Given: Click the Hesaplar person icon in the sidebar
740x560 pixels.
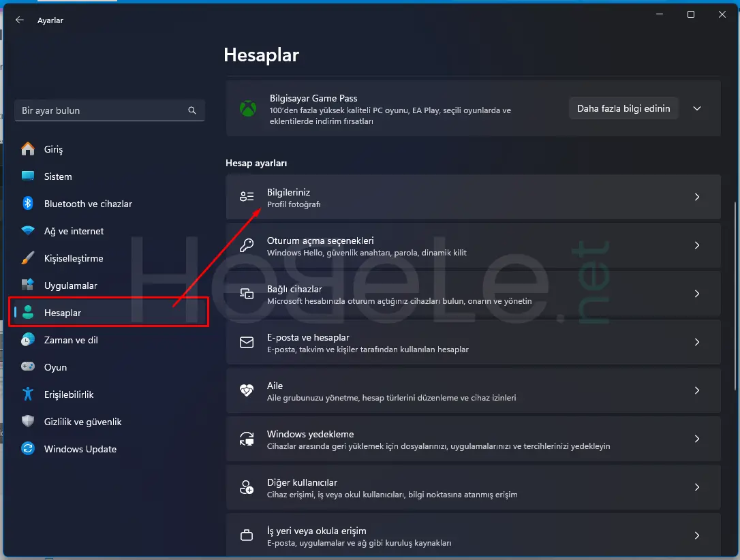Looking at the screenshot, I should click(28, 312).
